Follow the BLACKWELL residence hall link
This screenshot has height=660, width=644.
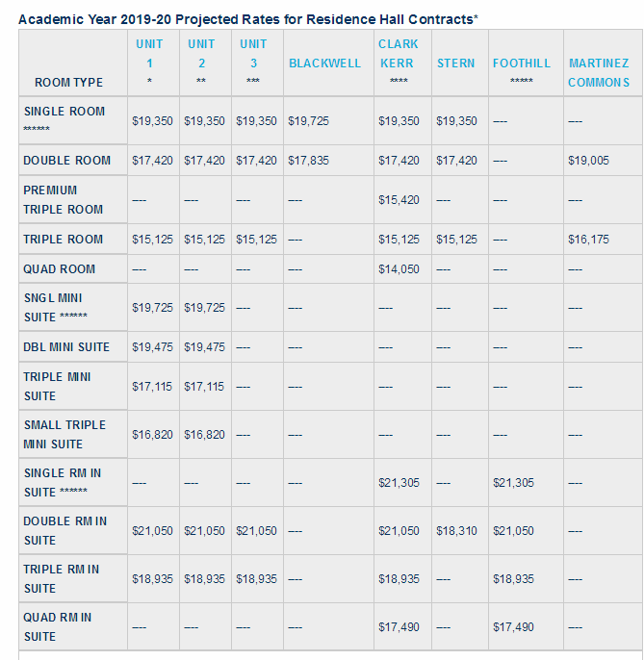[x=324, y=63]
